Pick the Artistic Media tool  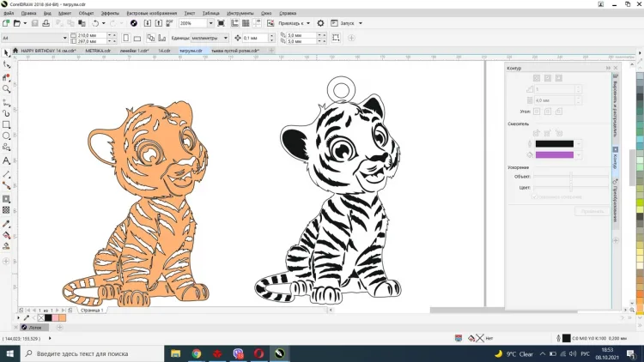[6, 113]
